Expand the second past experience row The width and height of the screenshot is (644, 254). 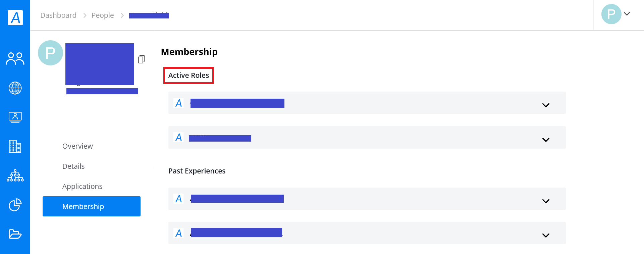coord(367,233)
